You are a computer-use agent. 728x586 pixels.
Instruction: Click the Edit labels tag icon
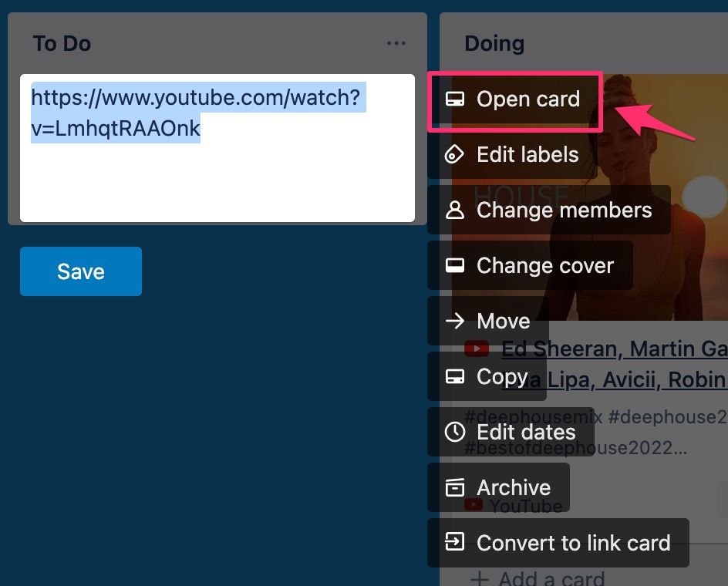tap(454, 155)
